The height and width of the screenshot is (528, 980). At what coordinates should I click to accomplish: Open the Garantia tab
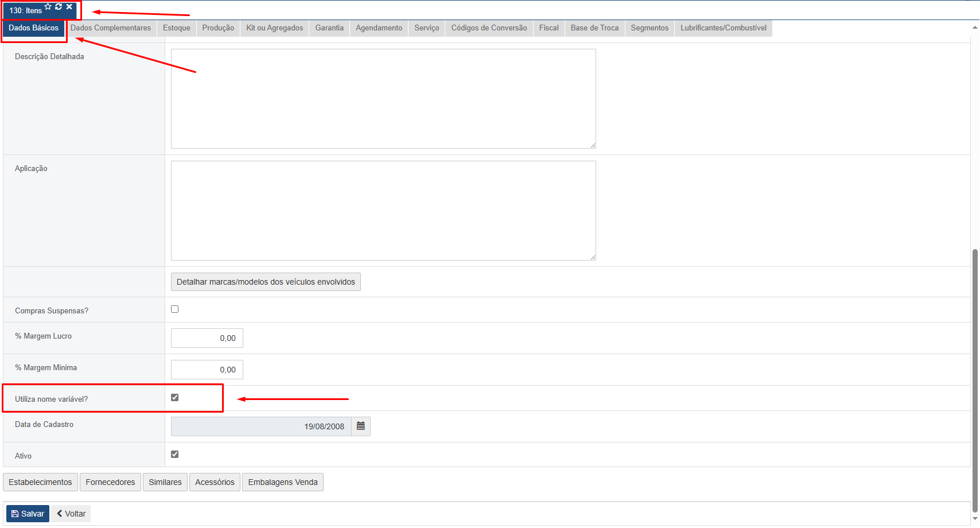coord(329,28)
